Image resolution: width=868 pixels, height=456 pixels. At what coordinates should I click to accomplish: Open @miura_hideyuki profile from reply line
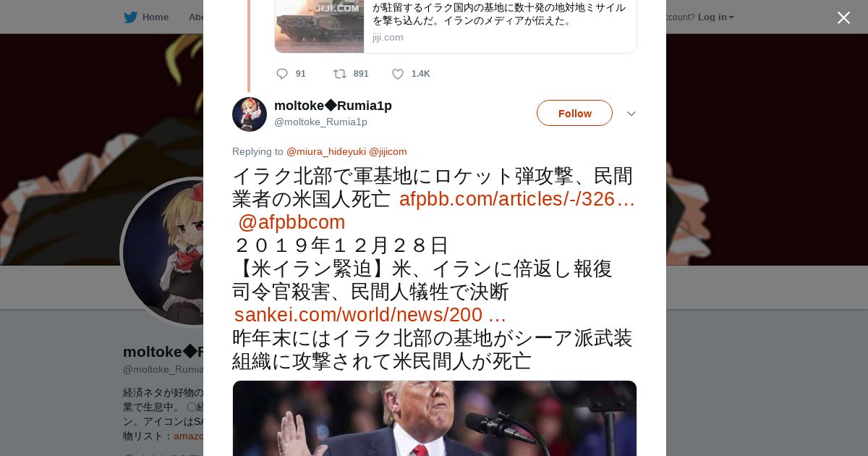tap(326, 151)
